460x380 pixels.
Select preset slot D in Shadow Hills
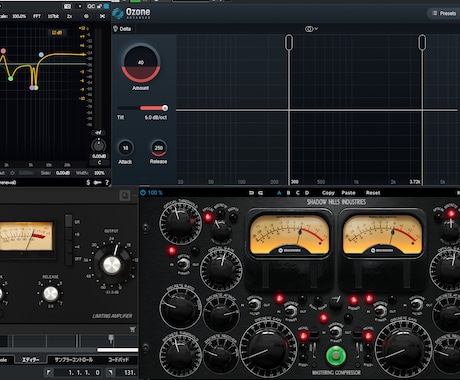[x=307, y=193]
